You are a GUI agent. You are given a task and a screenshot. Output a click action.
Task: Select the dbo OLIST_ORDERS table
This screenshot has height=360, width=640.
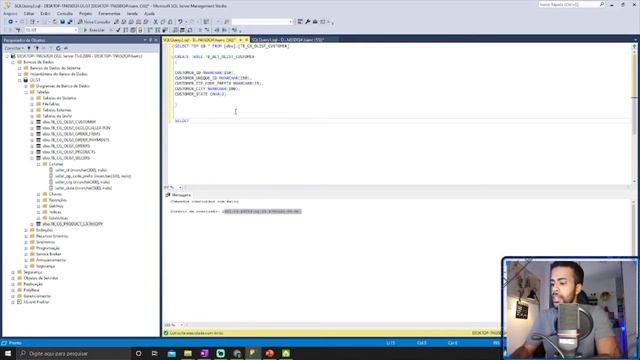(66, 146)
